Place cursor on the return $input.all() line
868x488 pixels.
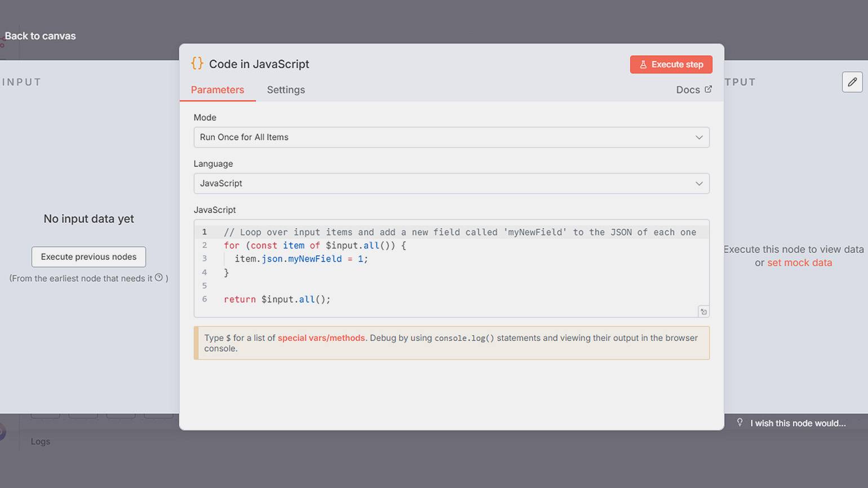coord(277,299)
